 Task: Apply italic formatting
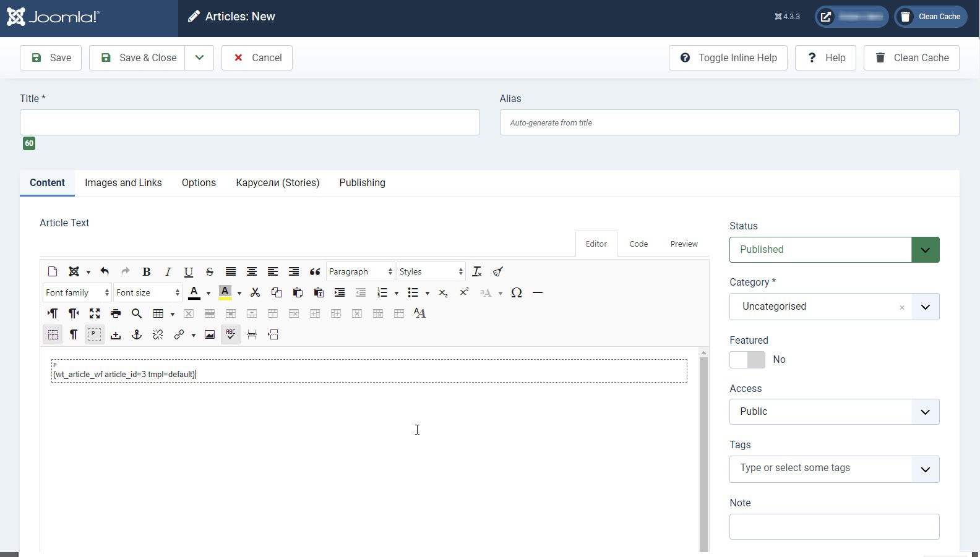click(168, 271)
